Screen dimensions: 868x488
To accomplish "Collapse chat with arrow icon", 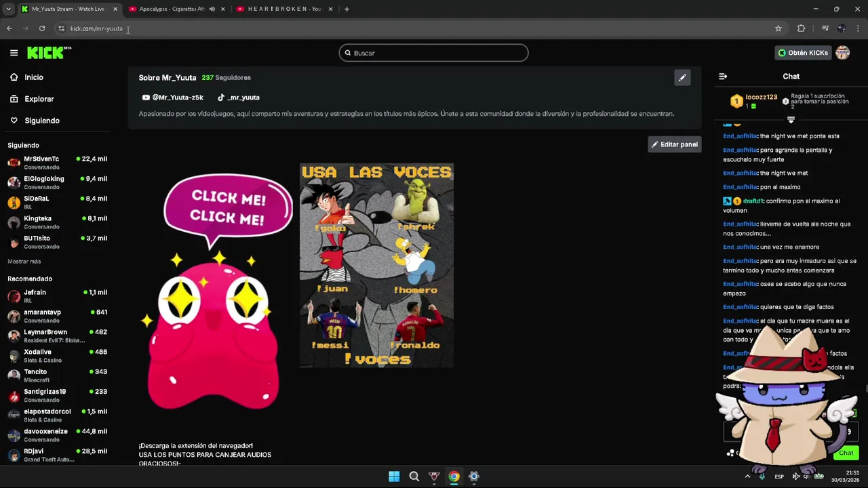I will 723,77.
